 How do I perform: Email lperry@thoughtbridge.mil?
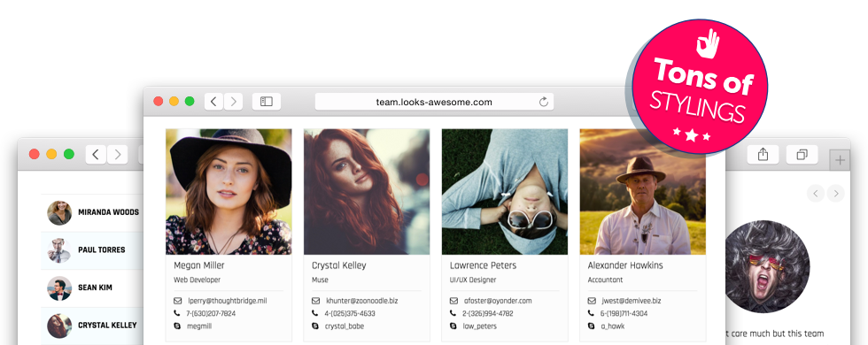(x=228, y=301)
